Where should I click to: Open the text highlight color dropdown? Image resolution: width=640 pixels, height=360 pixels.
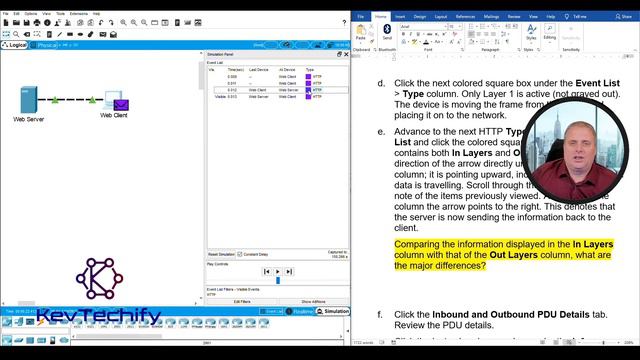pos(419,42)
